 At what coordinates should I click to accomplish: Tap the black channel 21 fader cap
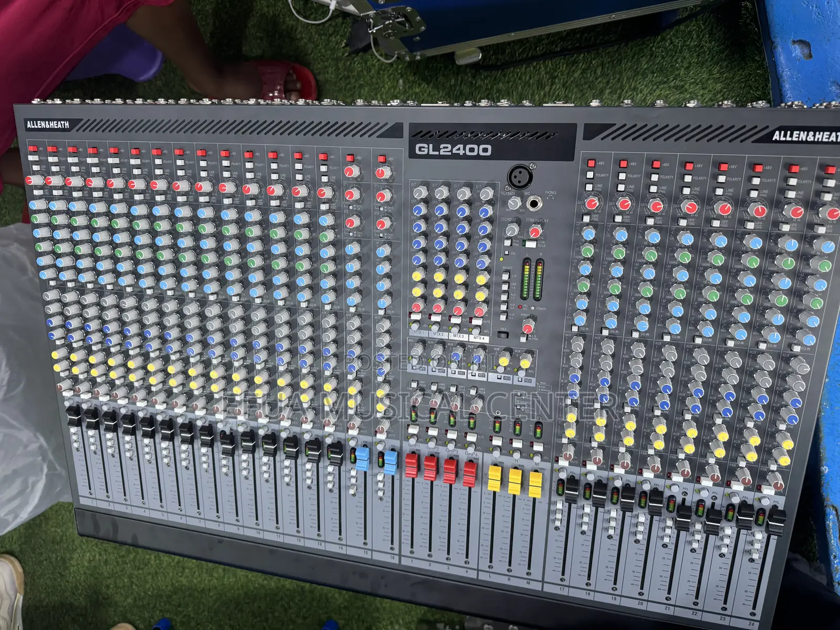tap(684, 517)
